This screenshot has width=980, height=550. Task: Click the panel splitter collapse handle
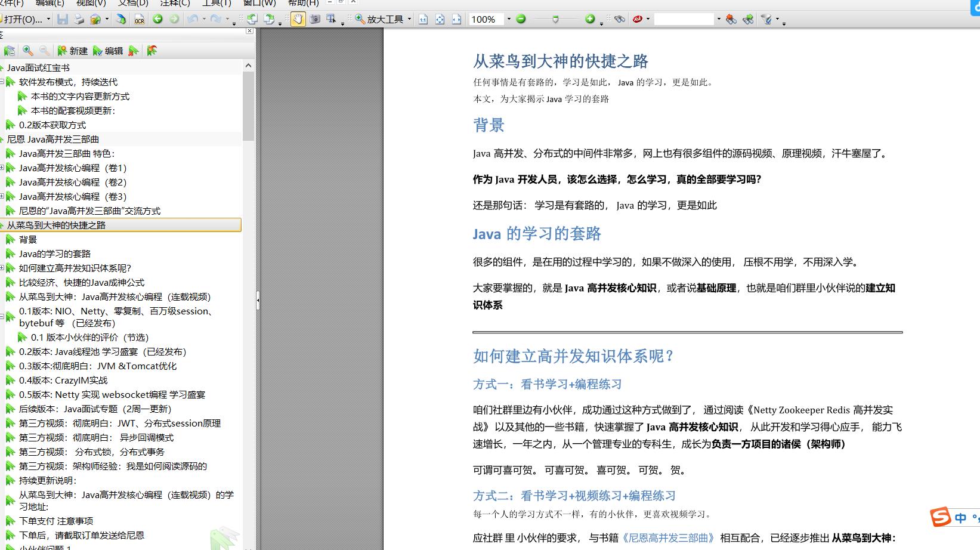click(x=258, y=300)
